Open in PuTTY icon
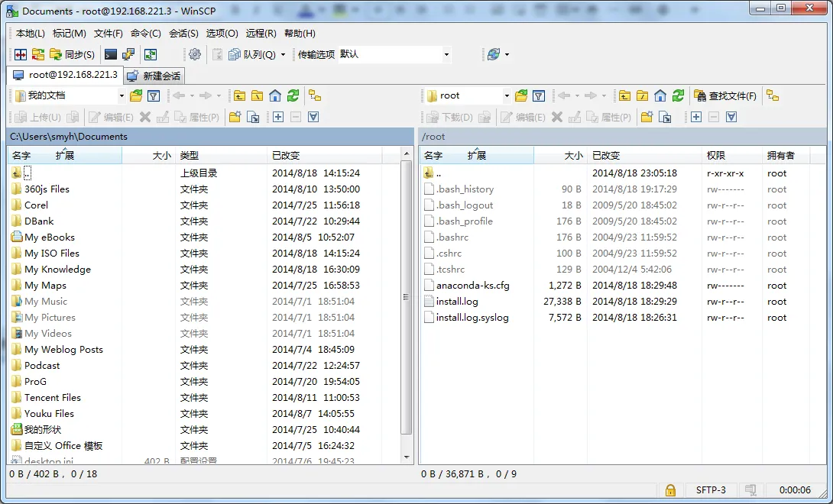 tap(128, 54)
